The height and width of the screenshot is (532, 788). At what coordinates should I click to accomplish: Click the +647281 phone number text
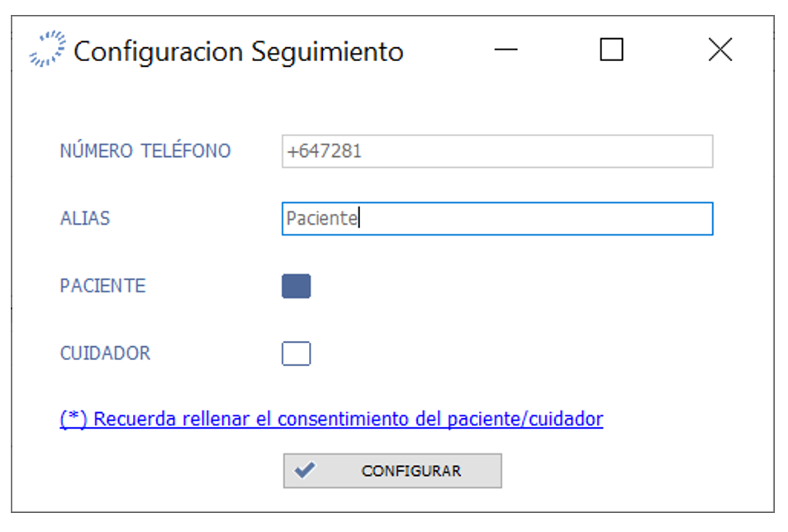click(x=325, y=152)
